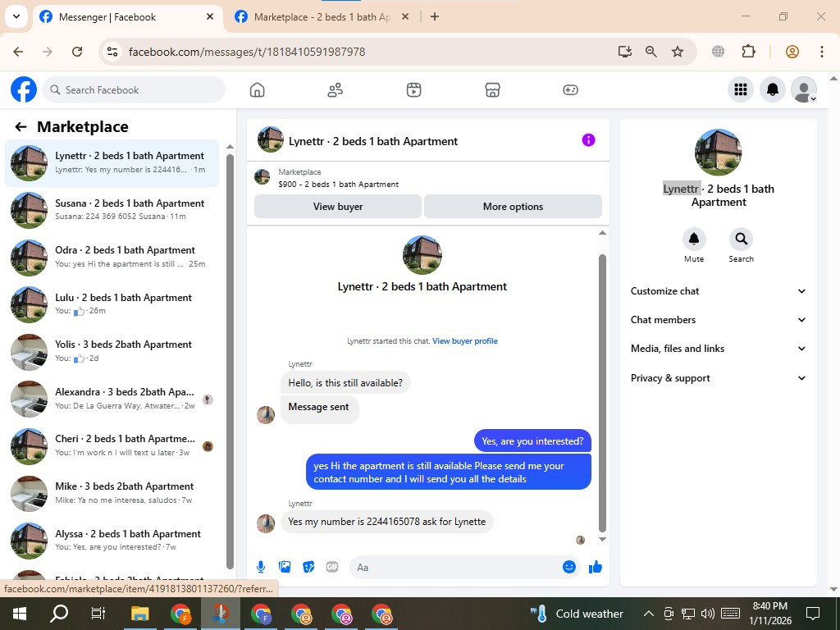
Task: Click the Facebook logo
Action: pos(24,89)
